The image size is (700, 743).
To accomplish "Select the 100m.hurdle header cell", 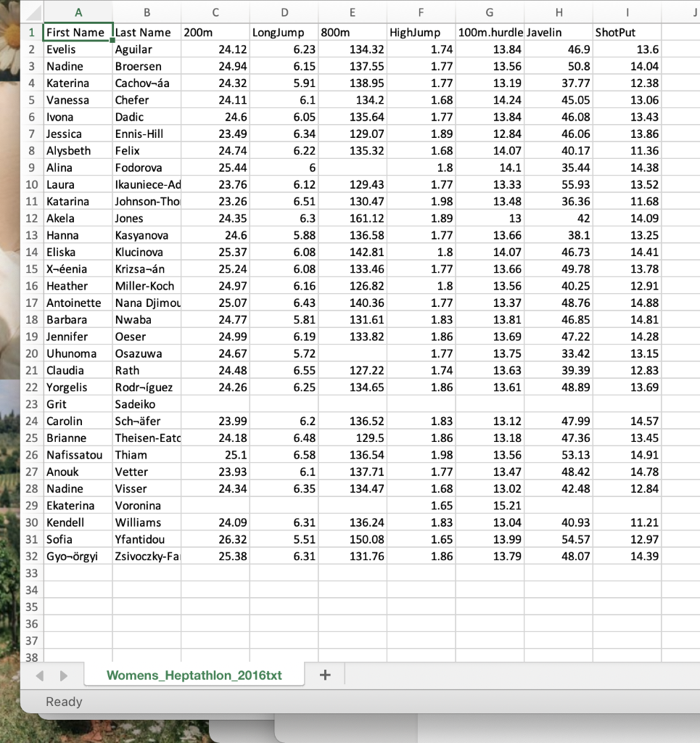I will click(x=490, y=32).
